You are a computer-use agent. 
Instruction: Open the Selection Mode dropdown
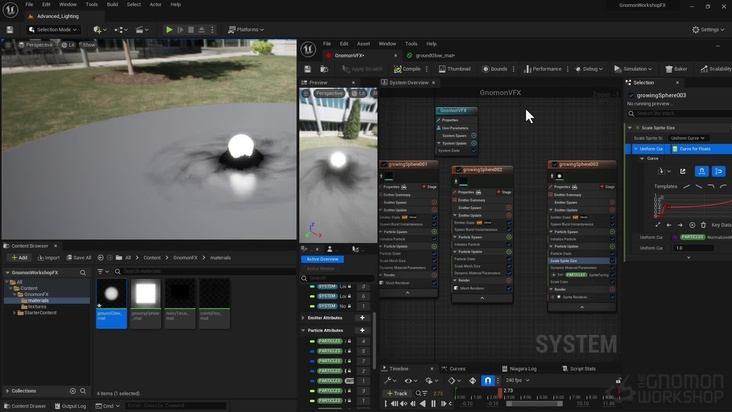(52, 30)
